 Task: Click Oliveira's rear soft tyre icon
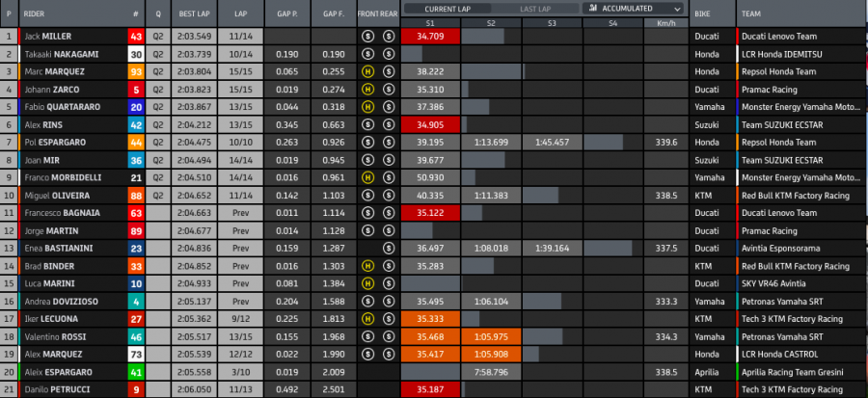pyautogui.click(x=388, y=196)
